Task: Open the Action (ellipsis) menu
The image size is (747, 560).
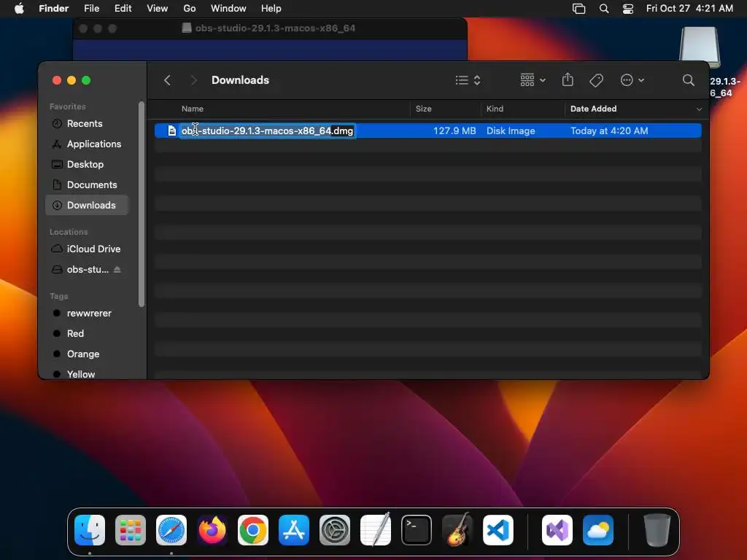Action: 632,80
